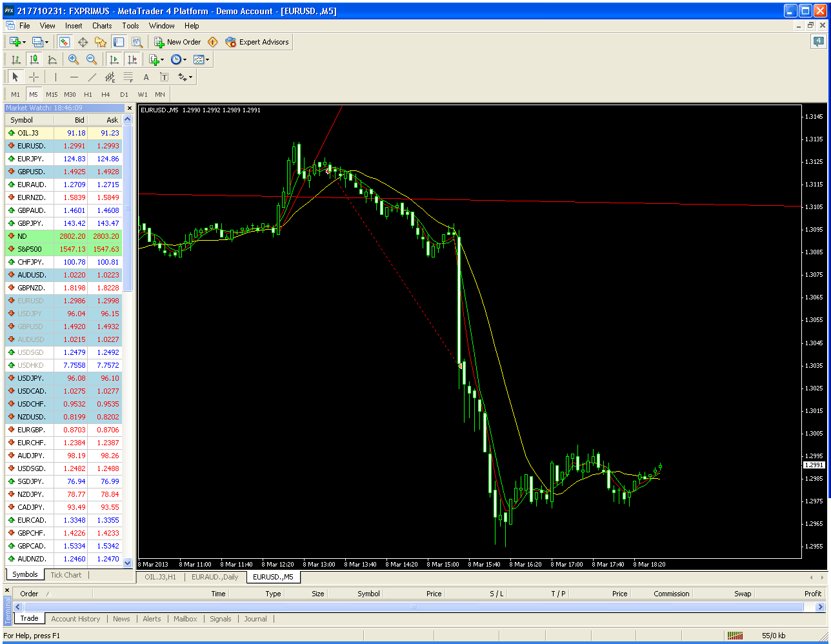Click the New Order button
The height and width of the screenshot is (644, 831).
point(177,42)
